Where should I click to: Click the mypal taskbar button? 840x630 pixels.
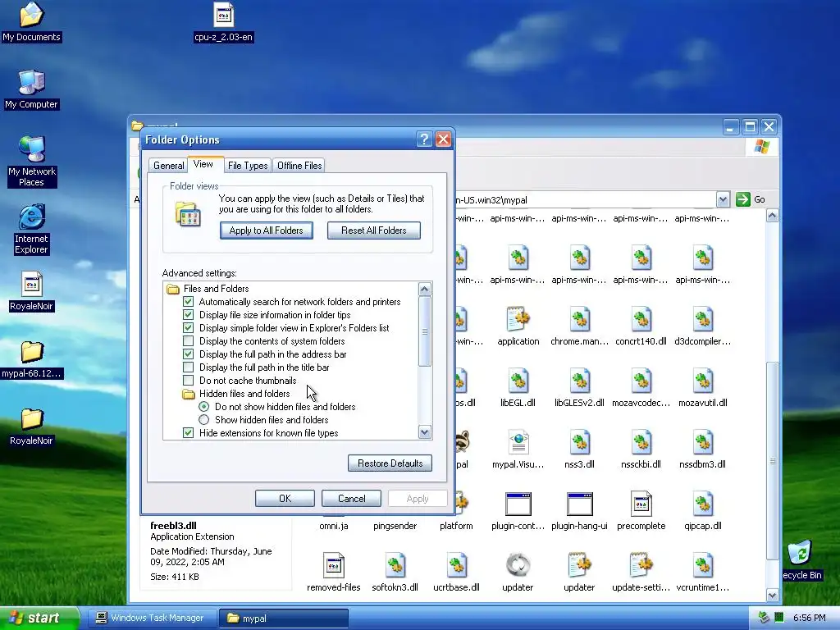click(x=284, y=619)
